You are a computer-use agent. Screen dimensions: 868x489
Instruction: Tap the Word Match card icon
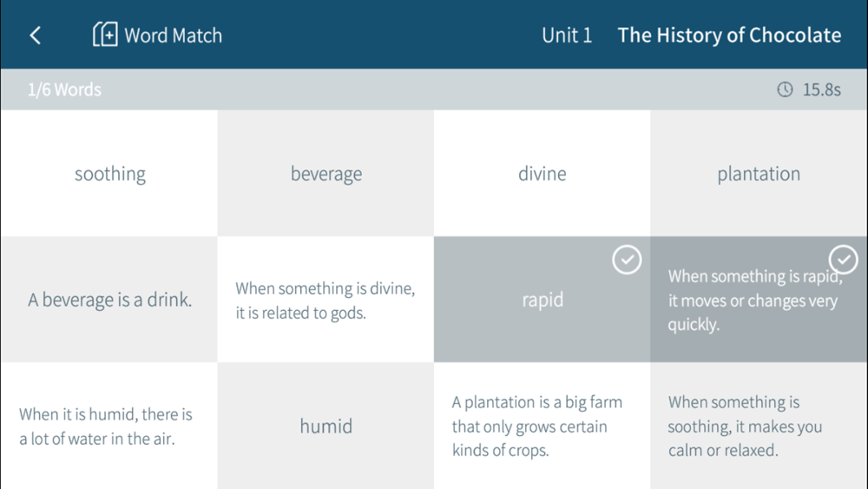pyautogui.click(x=105, y=35)
